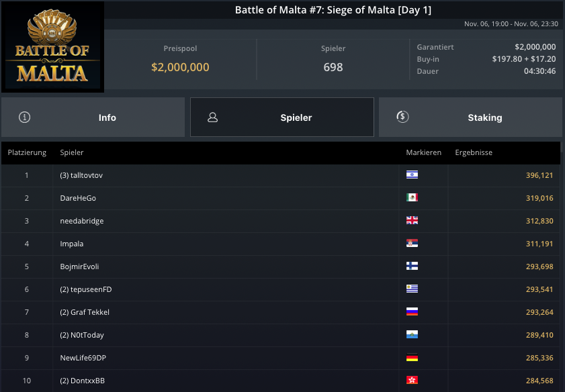
Task: Click the Markieren column header
Action: 423,152
